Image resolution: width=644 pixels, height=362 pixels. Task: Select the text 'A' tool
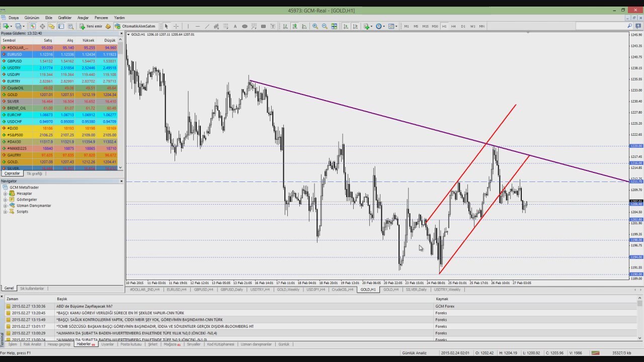click(235, 26)
